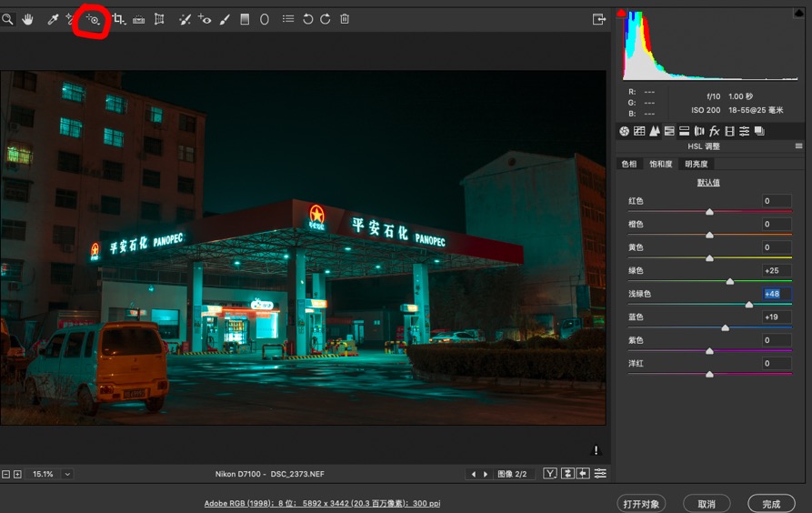Click the 绿色 value field showing +25
Screen dimensions: 812x513
777,270
